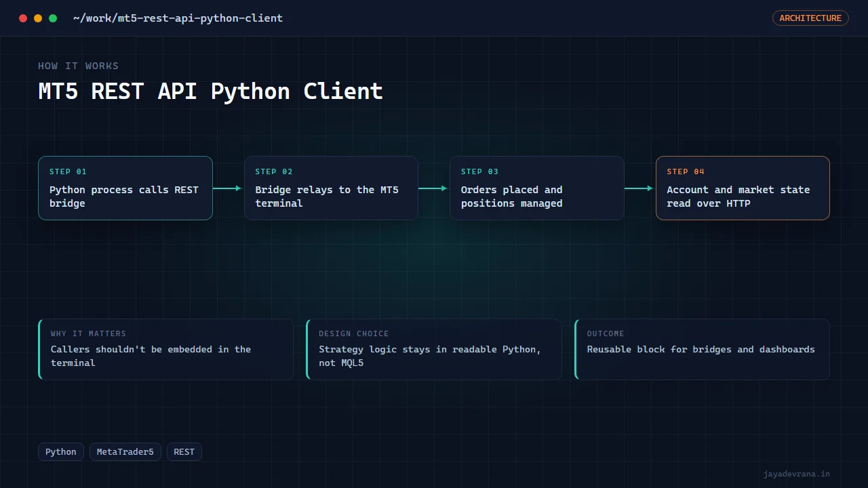The width and height of the screenshot is (868, 488).
Task: Click the path ~/work/mt5-rest-api-python-client
Action: [178, 18]
